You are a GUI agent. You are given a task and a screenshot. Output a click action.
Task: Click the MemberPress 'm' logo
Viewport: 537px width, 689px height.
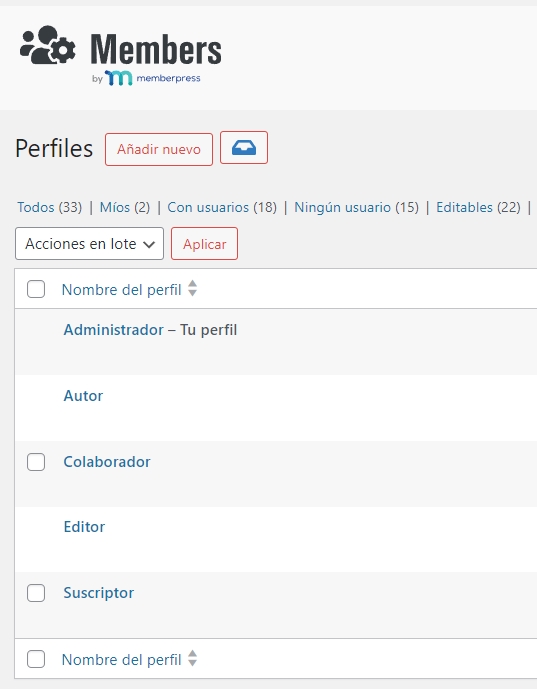tap(118, 78)
